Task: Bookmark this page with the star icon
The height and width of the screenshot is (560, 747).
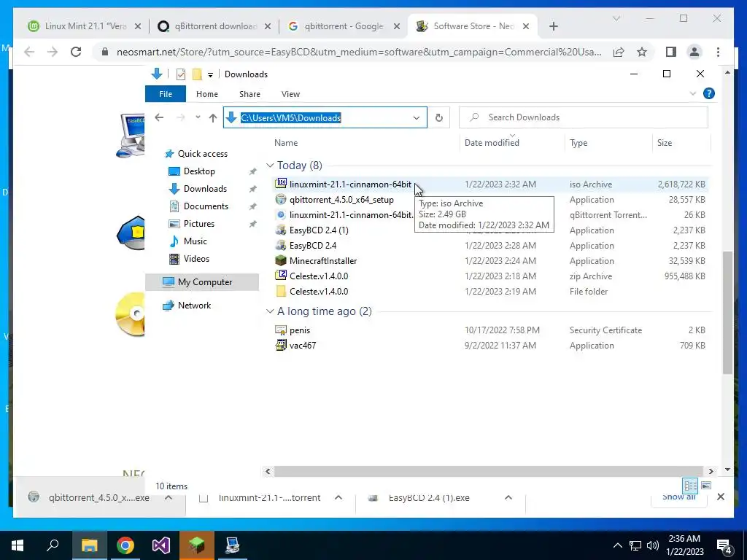Action: pyautogui.click(x=642, y=52)
